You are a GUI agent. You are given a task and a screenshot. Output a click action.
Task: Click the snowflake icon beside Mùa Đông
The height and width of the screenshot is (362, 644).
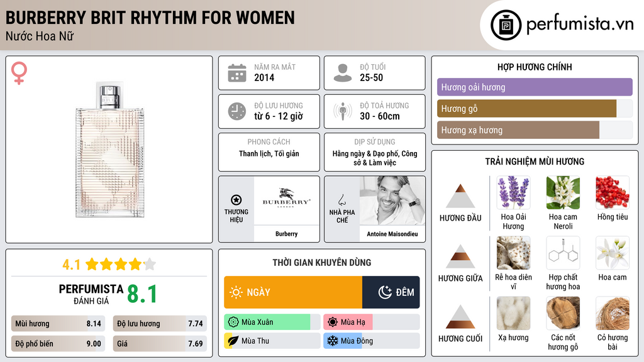[x=334, y=341]
